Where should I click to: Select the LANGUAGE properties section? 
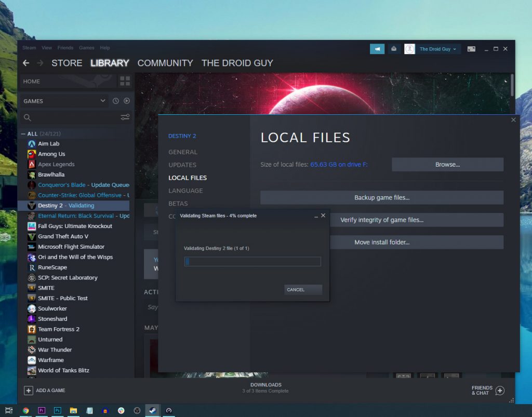click(x=185, y=191)
